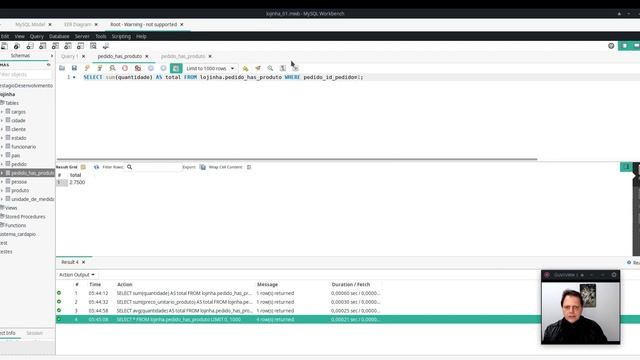This screenshot has height=360, width=640.
Task: Expand the cliente table node
Action: [x=2, y=129]
